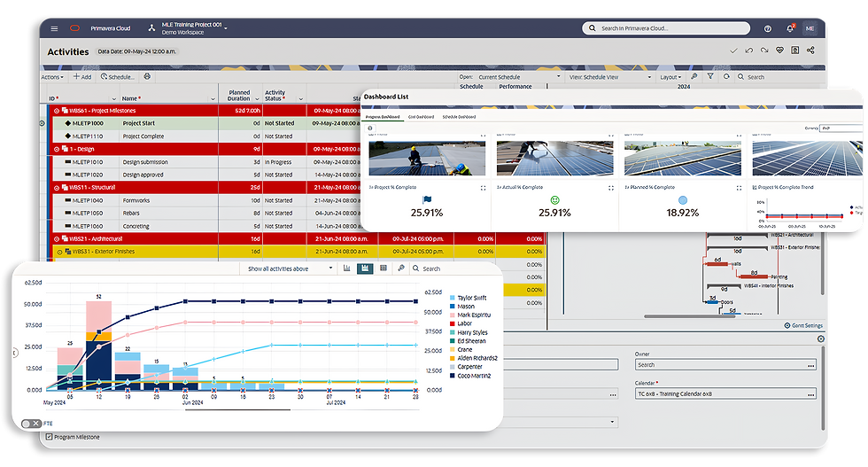Click the print icon in the Activities toolbar
868x467 pixels.
[x=147, y=76]
